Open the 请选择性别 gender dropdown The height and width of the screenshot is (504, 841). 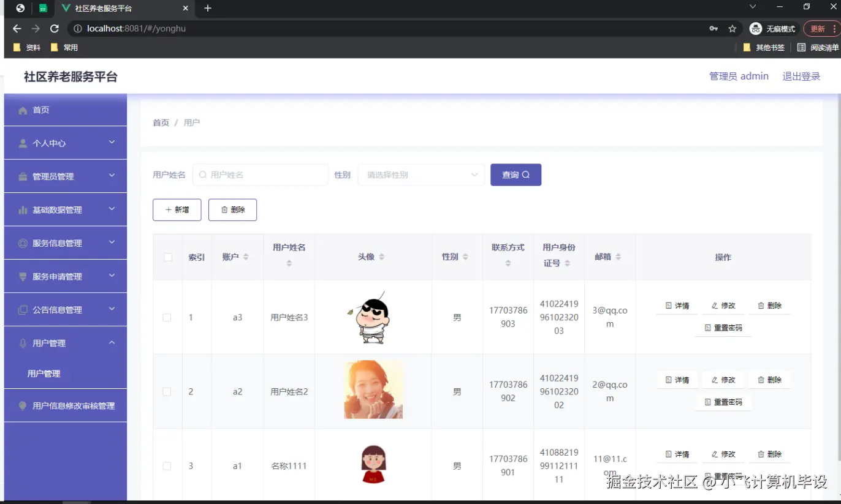point(421,175)
